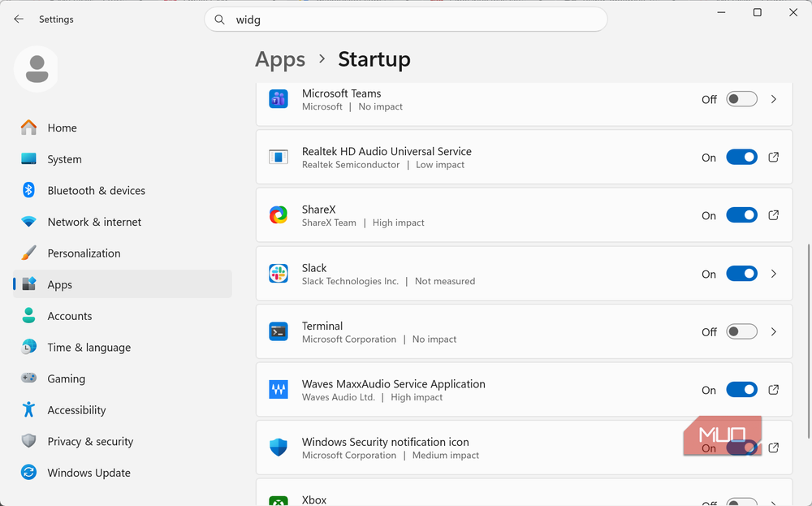Viewport: 812px width, 506px height.
Task: Click Startup breadcrumb heading
Action: pyautogui.click(x=374, y=59)
